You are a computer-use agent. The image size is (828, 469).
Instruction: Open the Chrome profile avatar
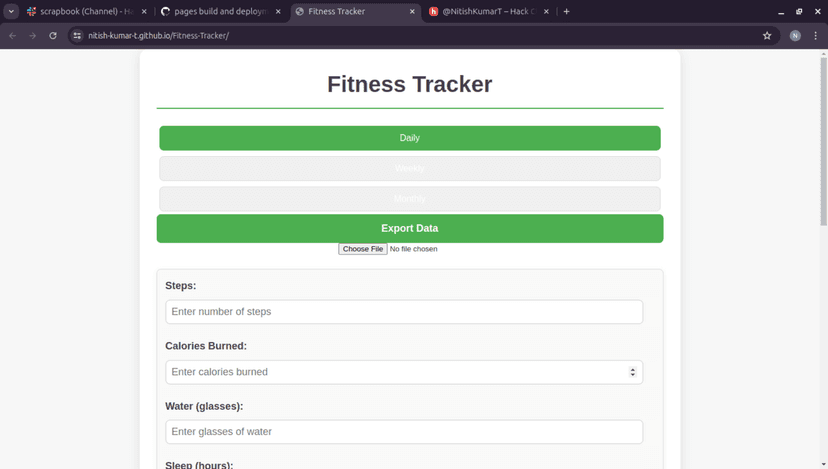tap(795, 35)
